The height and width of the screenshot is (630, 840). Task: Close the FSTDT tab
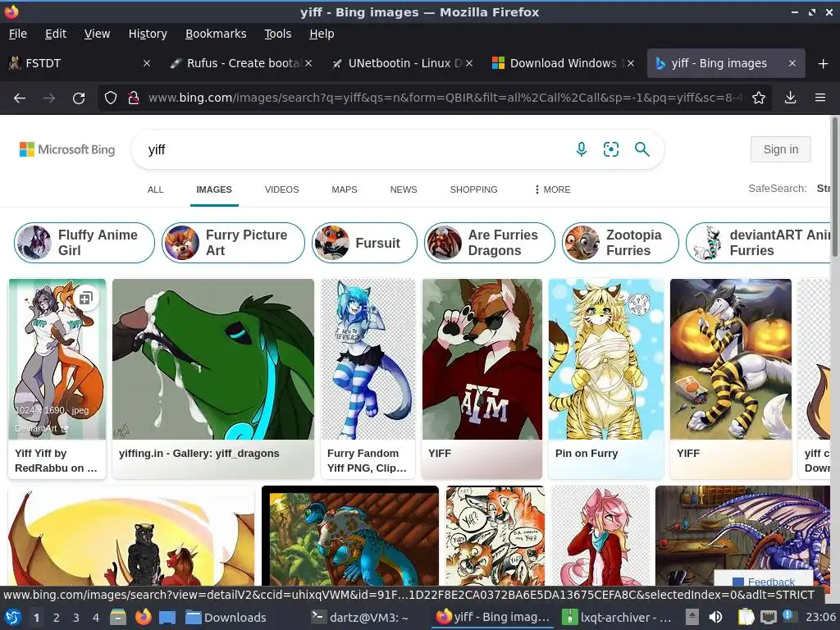pyautogui.click(x=147, y=63)
